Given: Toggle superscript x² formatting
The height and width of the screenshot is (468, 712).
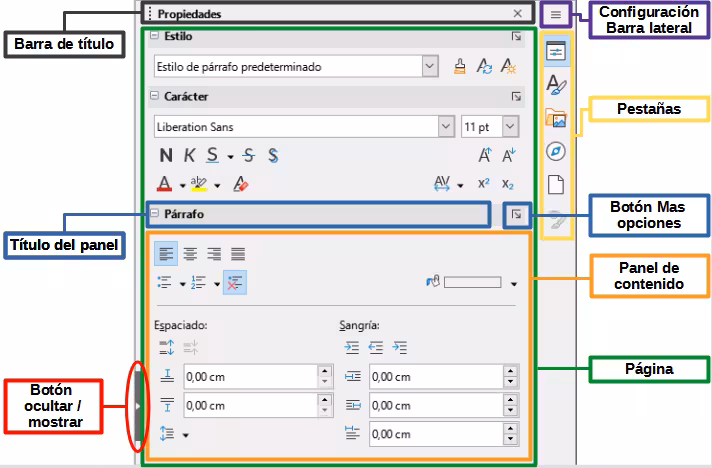Looking at the screenshot, I should point(484,183).
